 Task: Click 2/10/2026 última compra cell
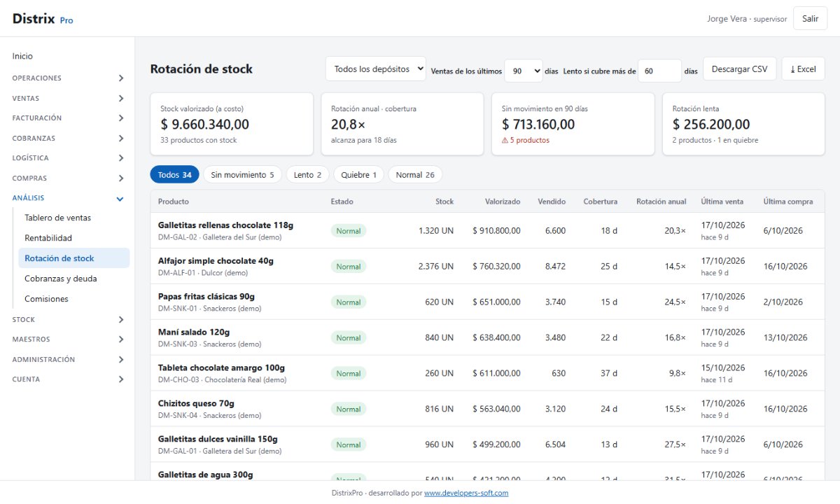click(783, 302)
